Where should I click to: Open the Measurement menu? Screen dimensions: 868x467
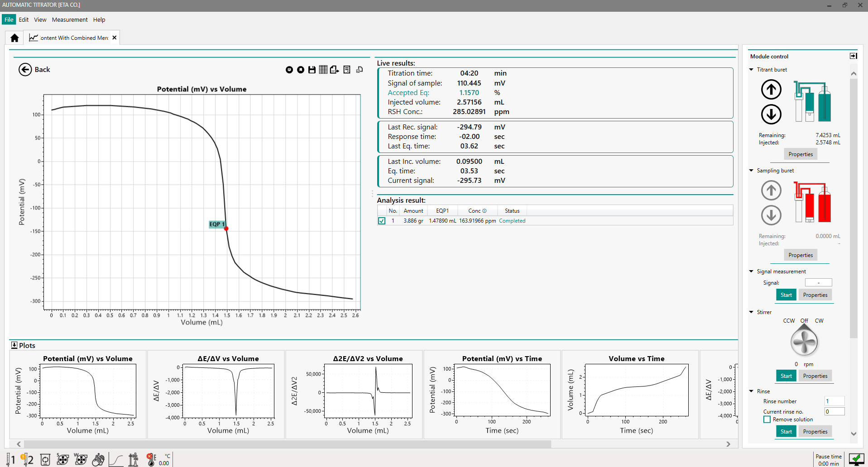[70, 20]
